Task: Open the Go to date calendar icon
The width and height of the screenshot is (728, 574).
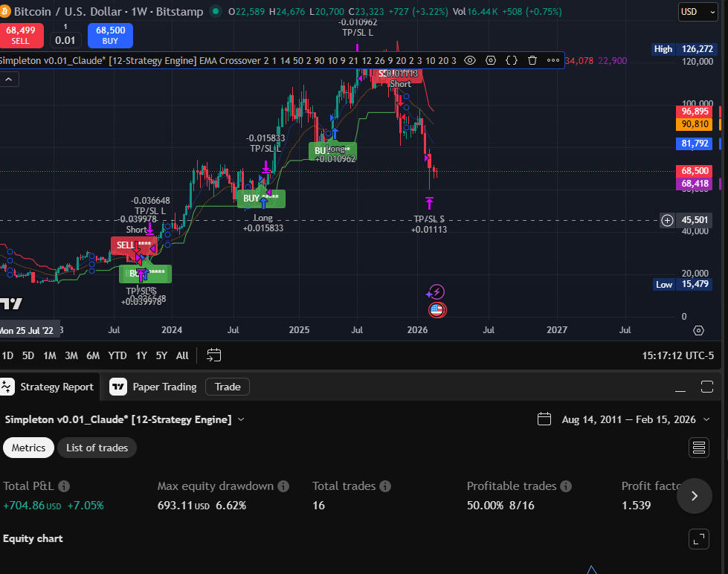Action: point(214,355)
